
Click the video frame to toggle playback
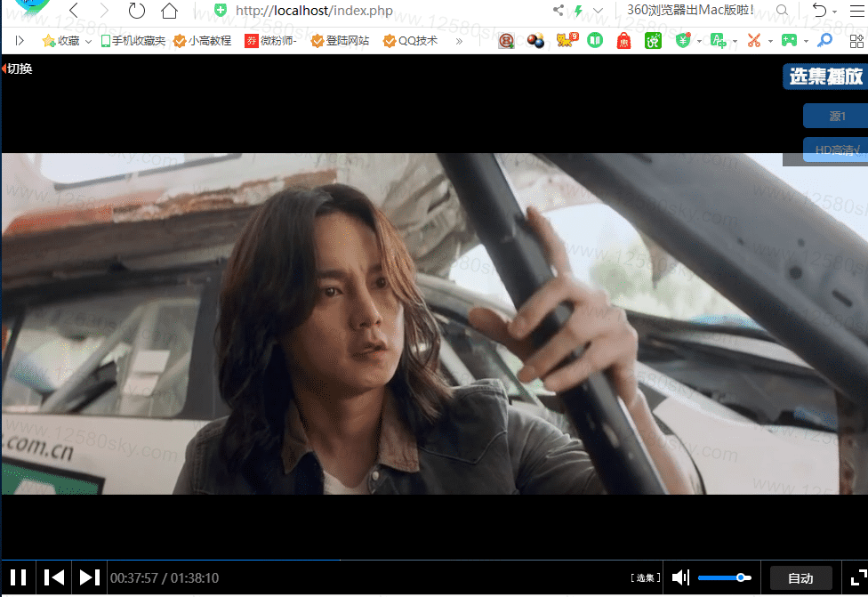pos(435,324)
